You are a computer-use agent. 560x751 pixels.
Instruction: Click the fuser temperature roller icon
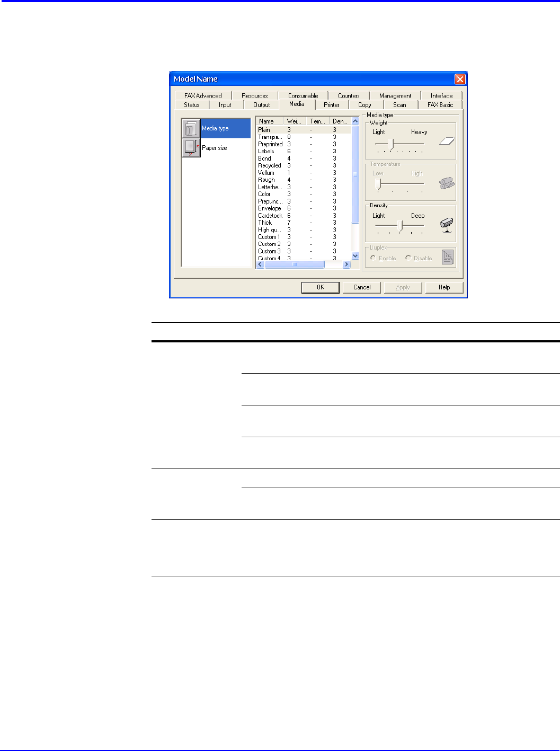pos(447,183)
